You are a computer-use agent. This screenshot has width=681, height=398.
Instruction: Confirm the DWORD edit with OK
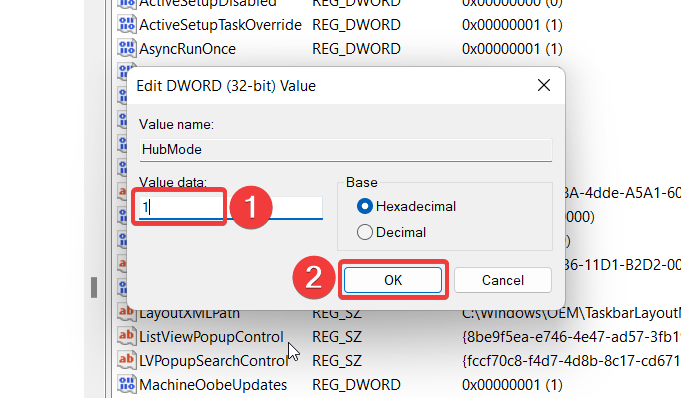tap(393, 280)
